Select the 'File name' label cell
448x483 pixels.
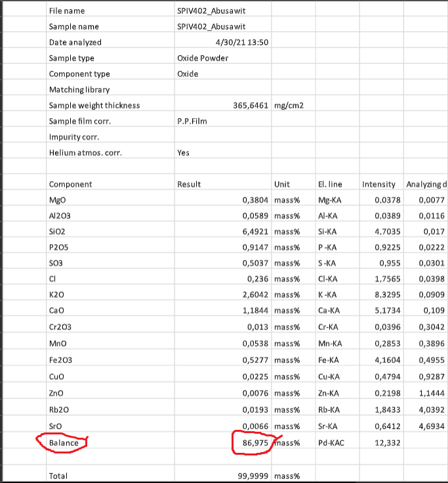click(x=110, y=10)
